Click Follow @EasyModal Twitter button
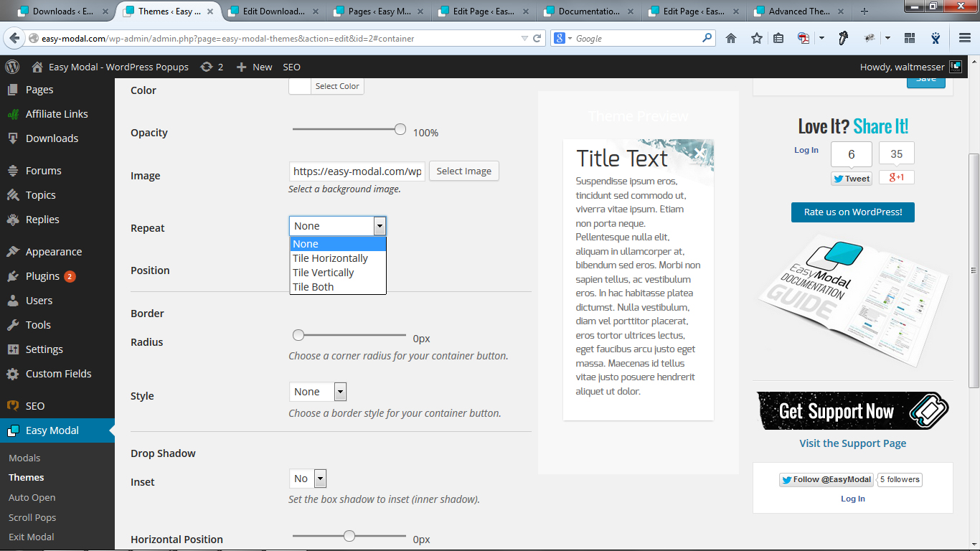 (826, 479)
